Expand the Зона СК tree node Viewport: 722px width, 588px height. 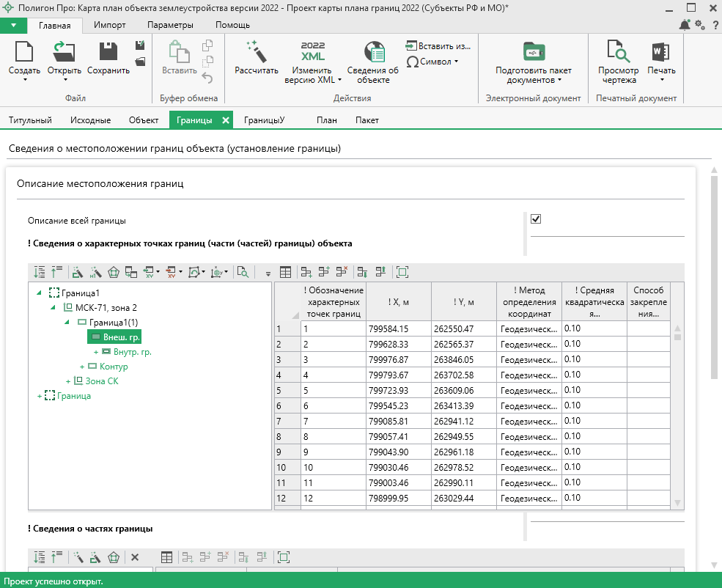pos(68,381)
